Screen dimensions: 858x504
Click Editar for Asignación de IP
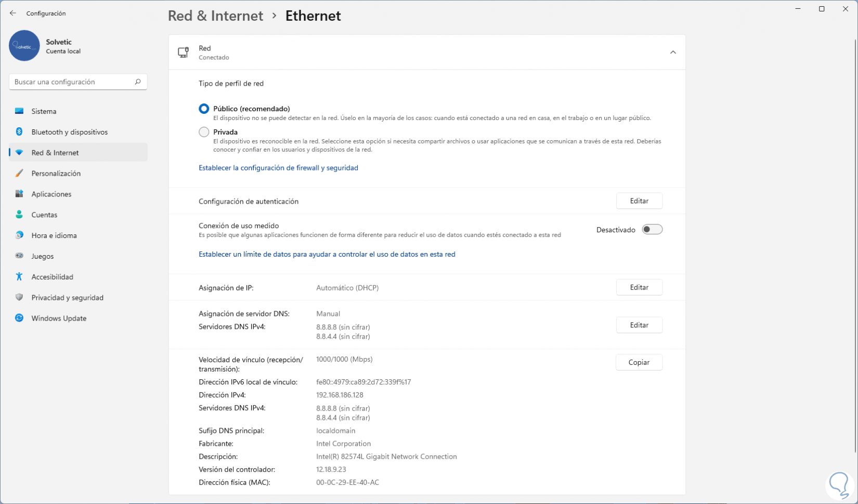[x=639, y=287]
